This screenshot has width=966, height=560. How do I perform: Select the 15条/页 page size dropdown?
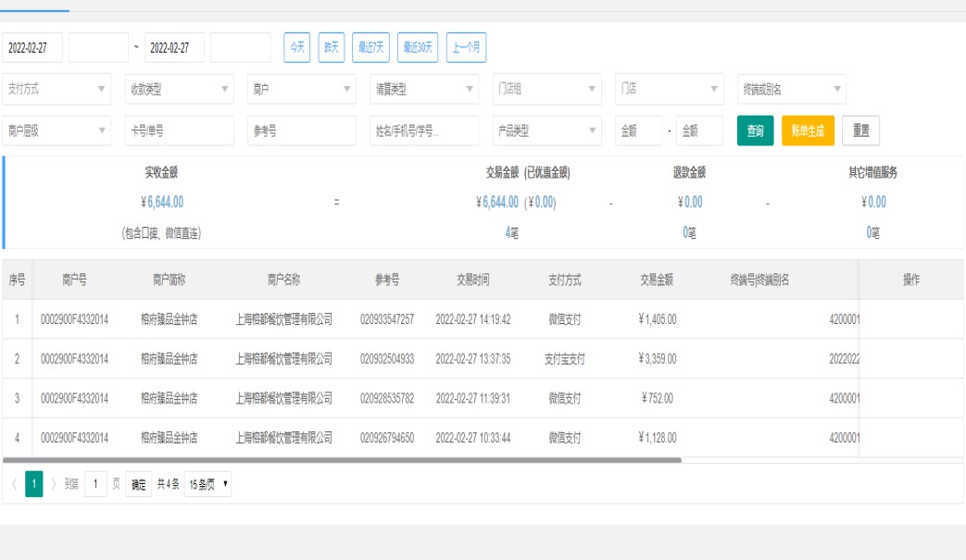(x=208, y=484)
